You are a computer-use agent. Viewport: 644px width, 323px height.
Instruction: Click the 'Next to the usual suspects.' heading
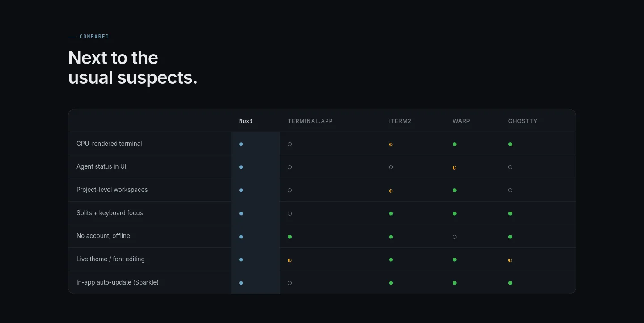133,68
